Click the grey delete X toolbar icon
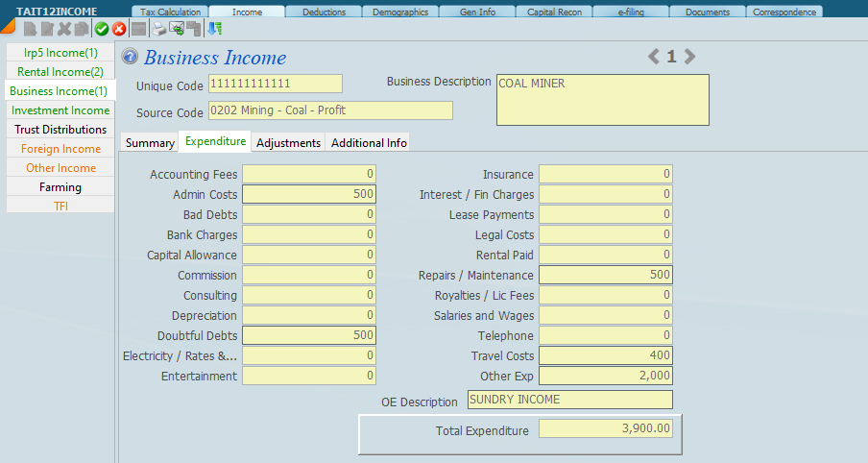Screen dimensions: 868x463 coord(64,29)
